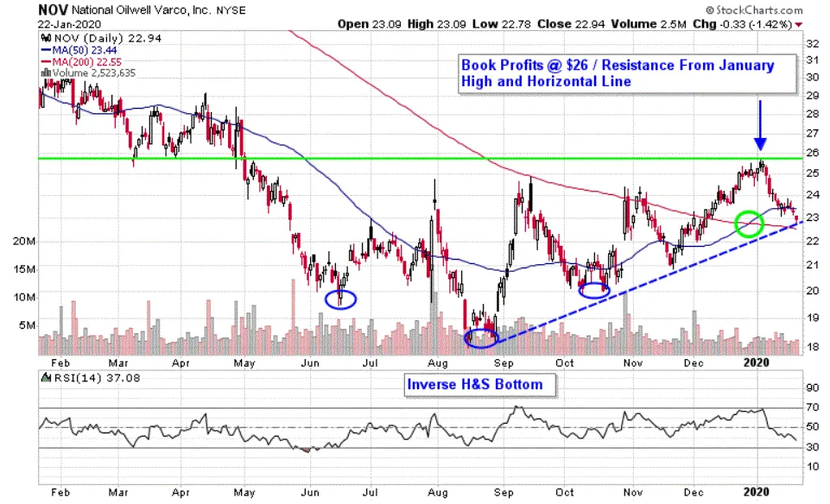Click the RSI(14) 37.08 label

97,378
